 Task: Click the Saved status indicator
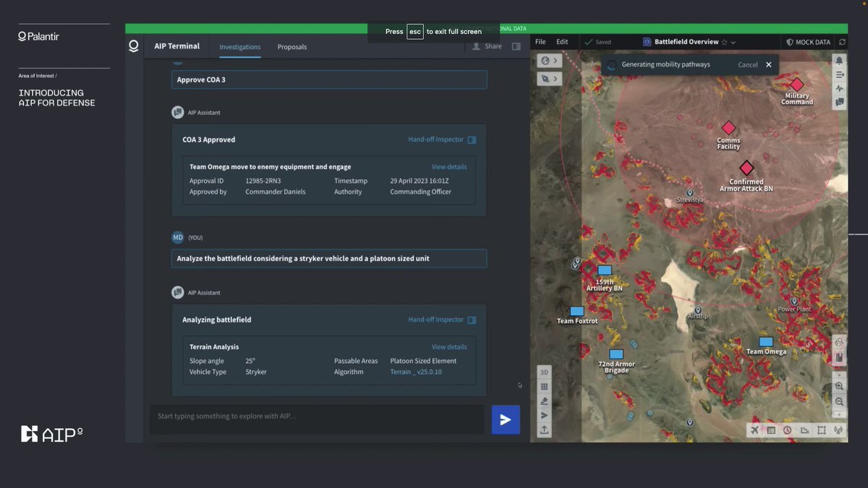[597, 42]
